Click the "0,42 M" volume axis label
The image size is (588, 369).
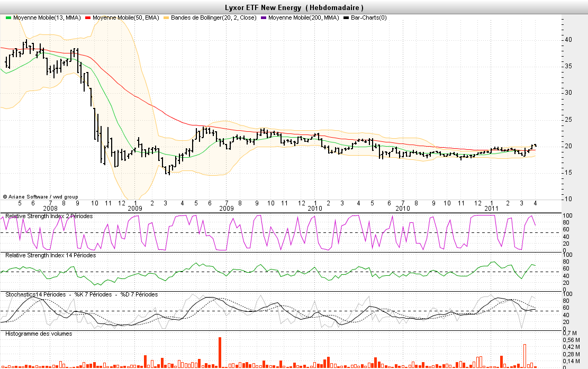point(571,347)
